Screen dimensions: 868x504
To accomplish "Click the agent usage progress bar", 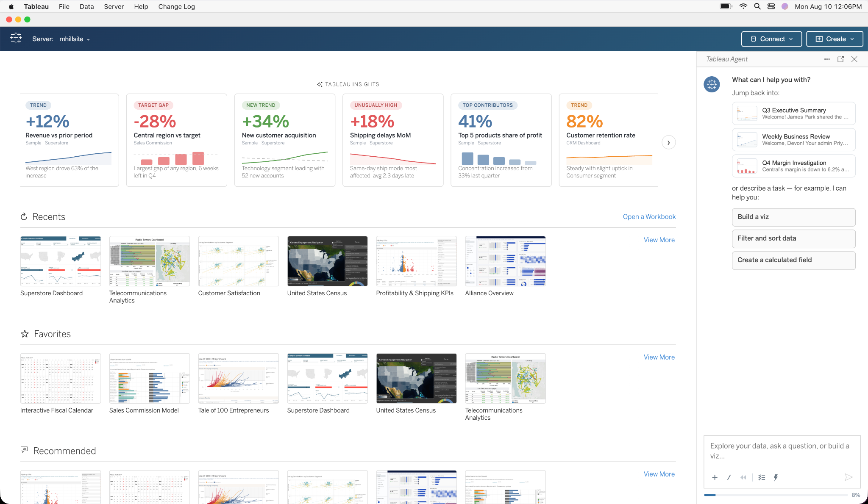I will click(x=776, y=495).
